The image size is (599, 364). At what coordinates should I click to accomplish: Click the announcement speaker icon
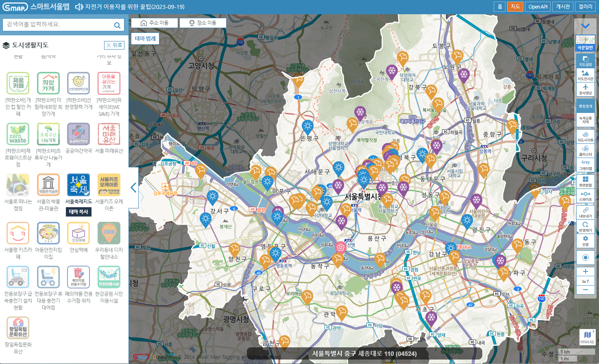click(79, 7)
